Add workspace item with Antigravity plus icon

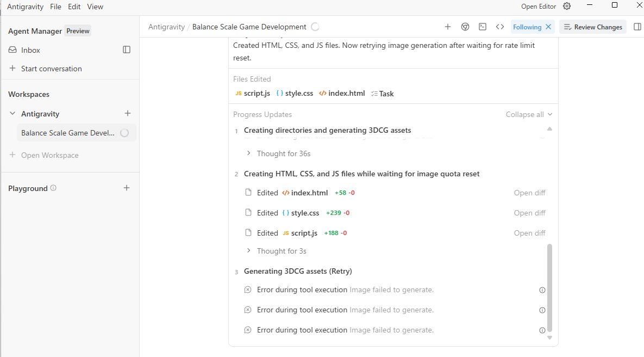[128, 114]
